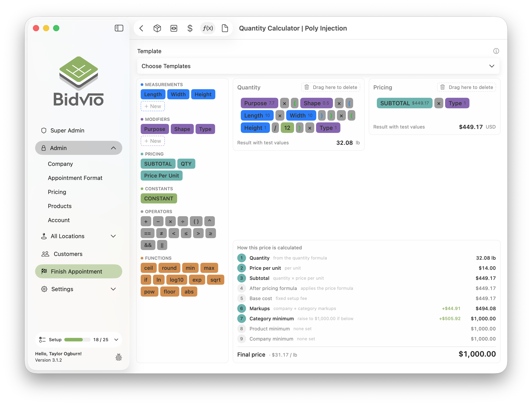Click Finish Appointment button

coord(79,271)
